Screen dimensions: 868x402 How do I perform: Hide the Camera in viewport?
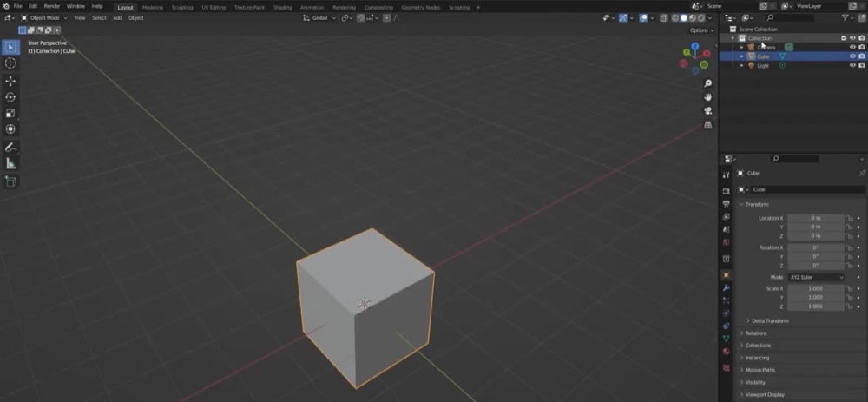pyautogui.click(x=852, y=47)
